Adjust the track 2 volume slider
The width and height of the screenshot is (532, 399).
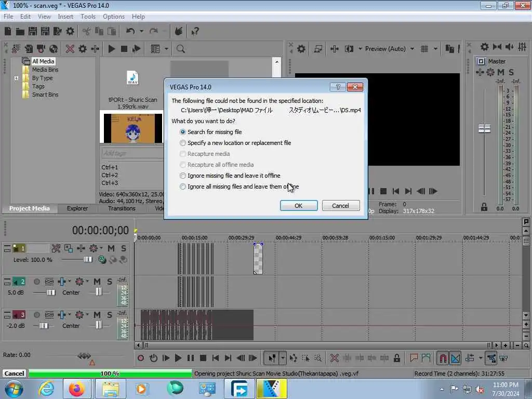(50, 292)
